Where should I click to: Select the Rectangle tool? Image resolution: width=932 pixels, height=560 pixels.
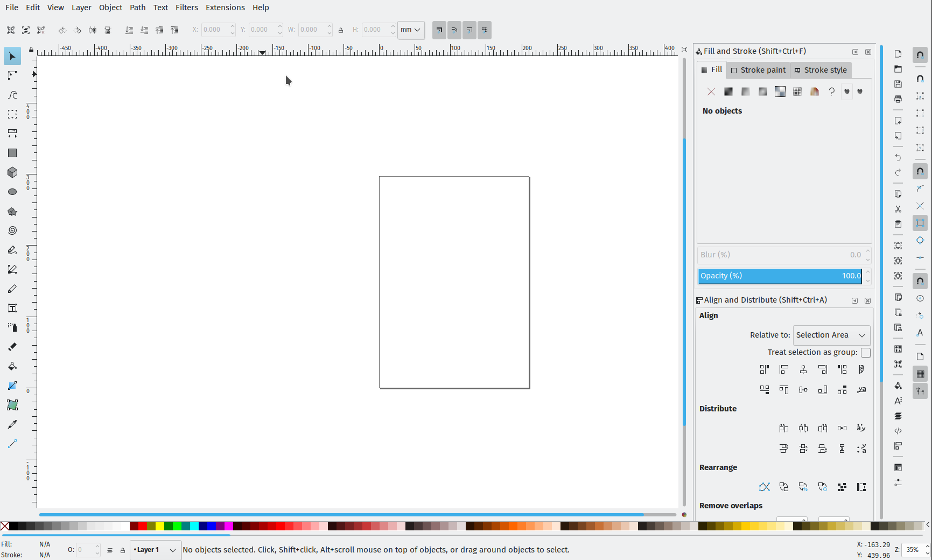12,153
